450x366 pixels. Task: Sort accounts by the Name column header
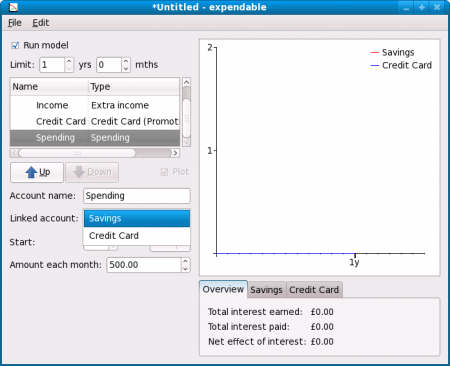pyautogui.click(x=49, y=87)
